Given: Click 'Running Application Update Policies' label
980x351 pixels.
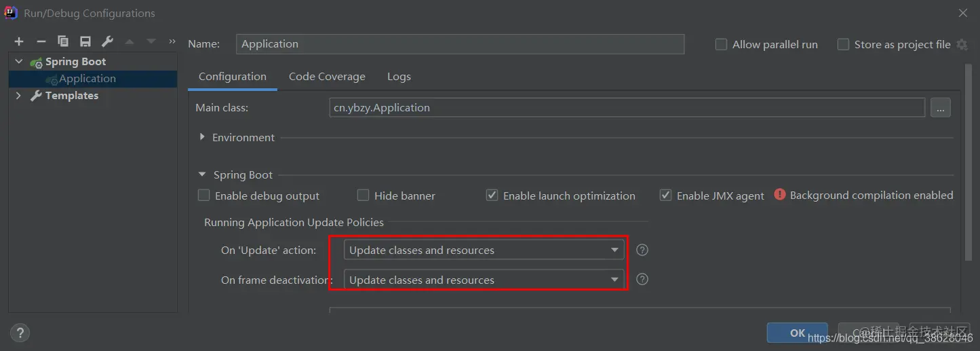Looking at the screenshot, I should point(294,222).
